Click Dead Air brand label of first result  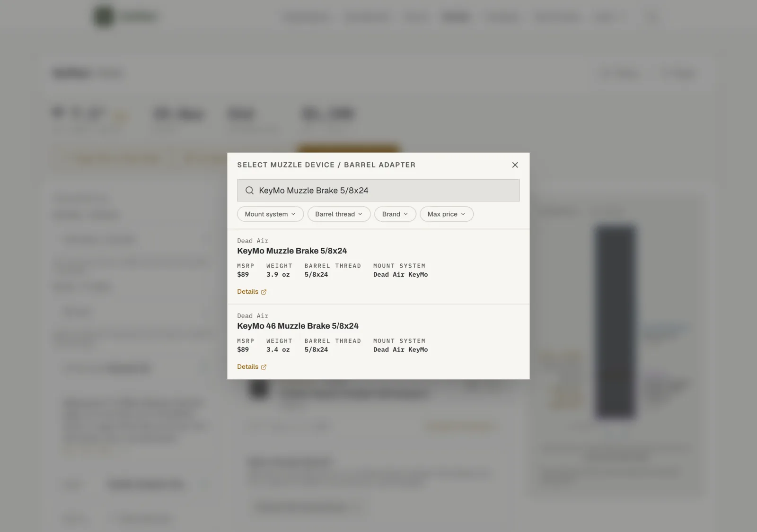pyautogui.click(x=253, y=241)
